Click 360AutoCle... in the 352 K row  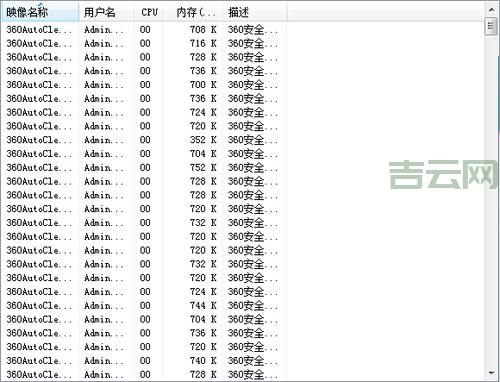(39, 140)
